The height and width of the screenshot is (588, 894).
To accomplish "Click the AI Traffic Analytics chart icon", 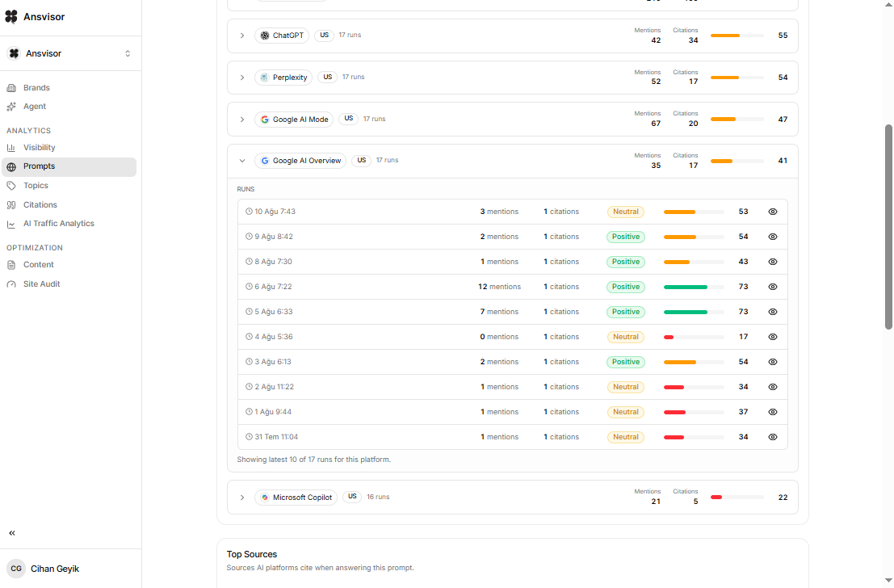I will [x=11, y=225].
